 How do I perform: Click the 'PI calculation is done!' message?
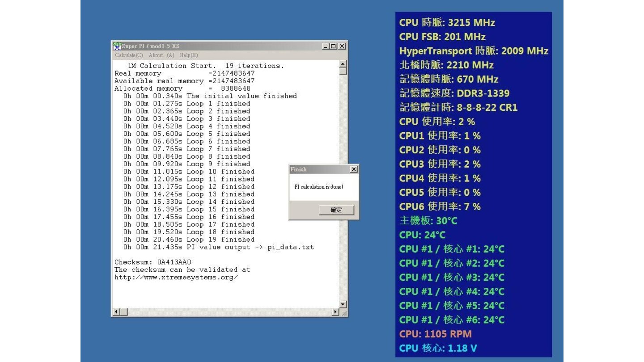318,187
